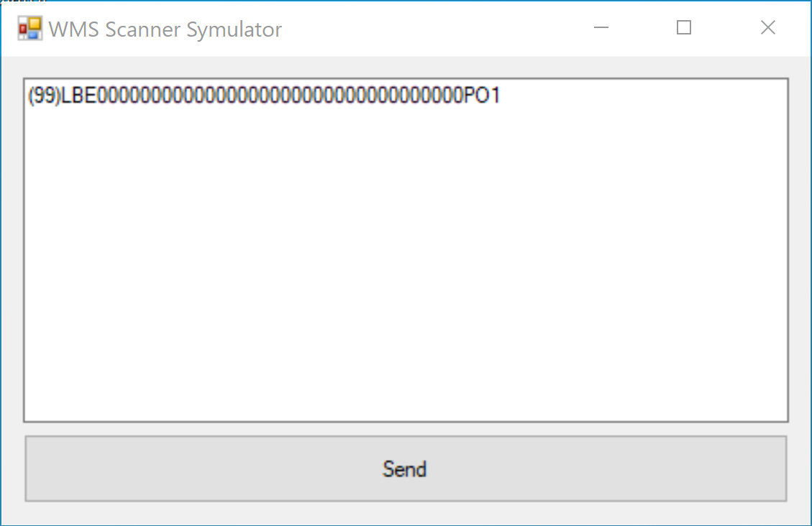Click on the (99) prefix in the barcode
This screenshot has width=812, height=526.
pyautogui.click(x=43, y=96)
